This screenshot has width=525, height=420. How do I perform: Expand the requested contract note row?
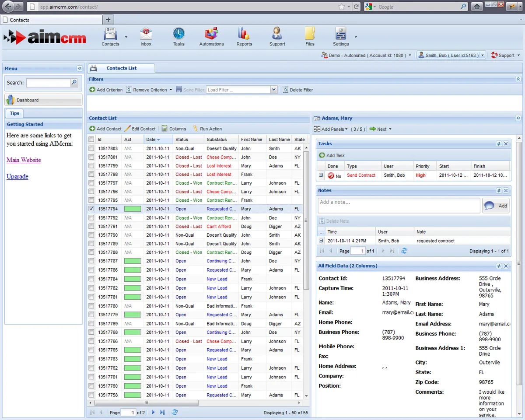point(321,241)
